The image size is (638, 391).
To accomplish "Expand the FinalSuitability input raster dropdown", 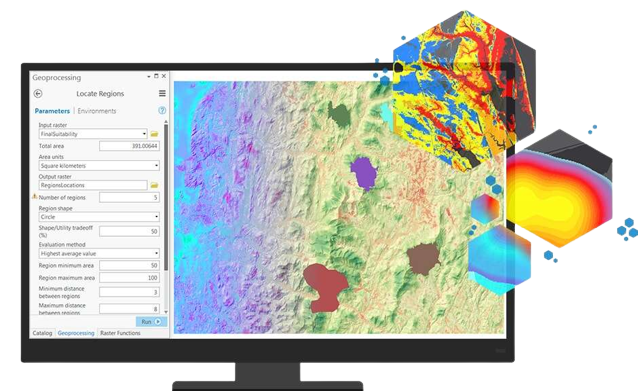I will pyautogui.click(x=144, y=134).
